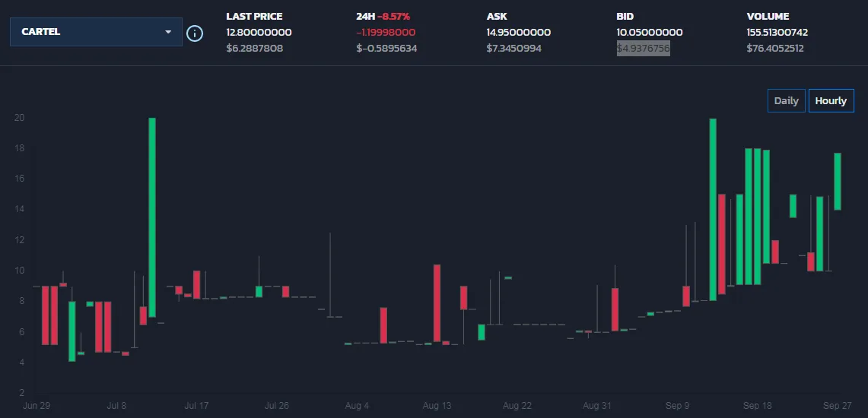Select the ASK price 14.95000000

(518, 33)
